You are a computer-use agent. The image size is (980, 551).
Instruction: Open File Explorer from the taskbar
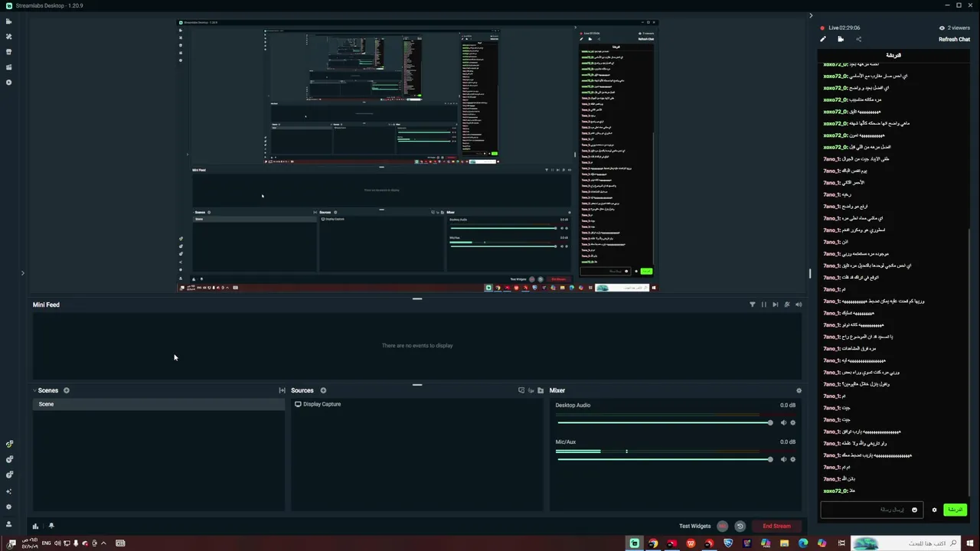pos(784,543)
